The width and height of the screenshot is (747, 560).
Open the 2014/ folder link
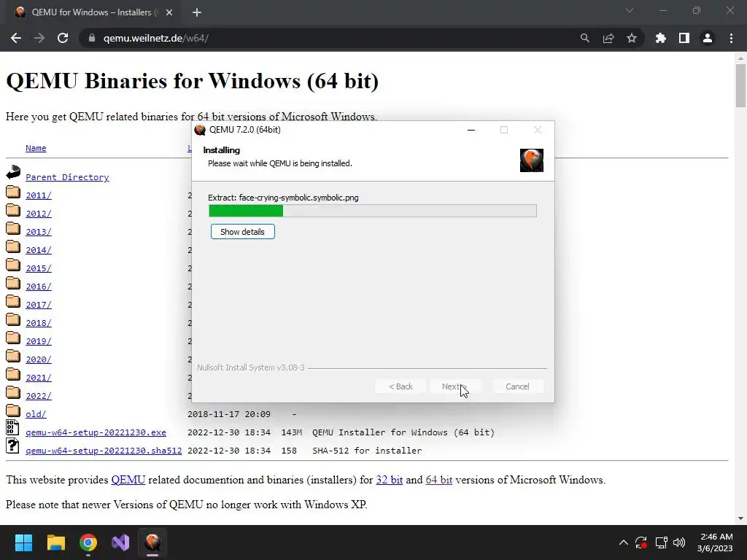(39, 250)
